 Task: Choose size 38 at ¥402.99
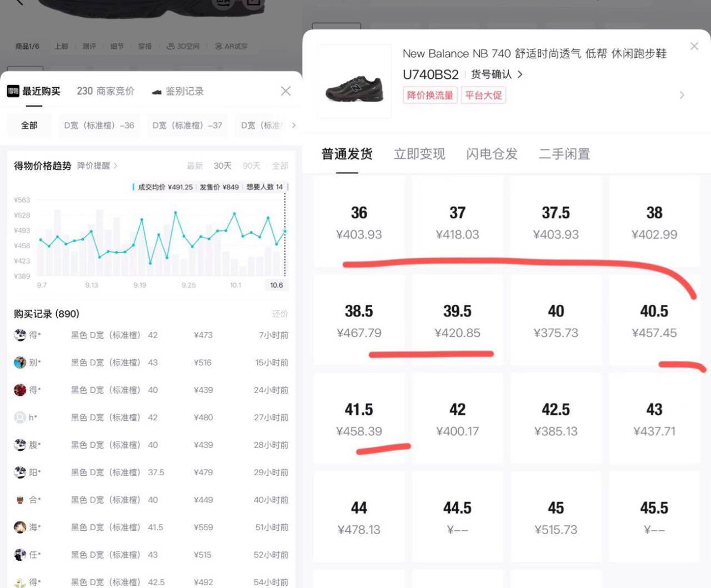[x=654, y=222]
